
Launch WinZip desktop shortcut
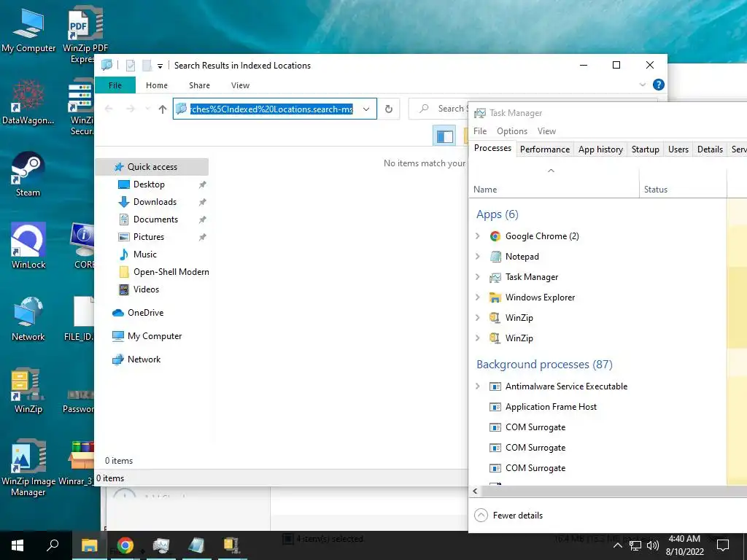click(28, 391)
